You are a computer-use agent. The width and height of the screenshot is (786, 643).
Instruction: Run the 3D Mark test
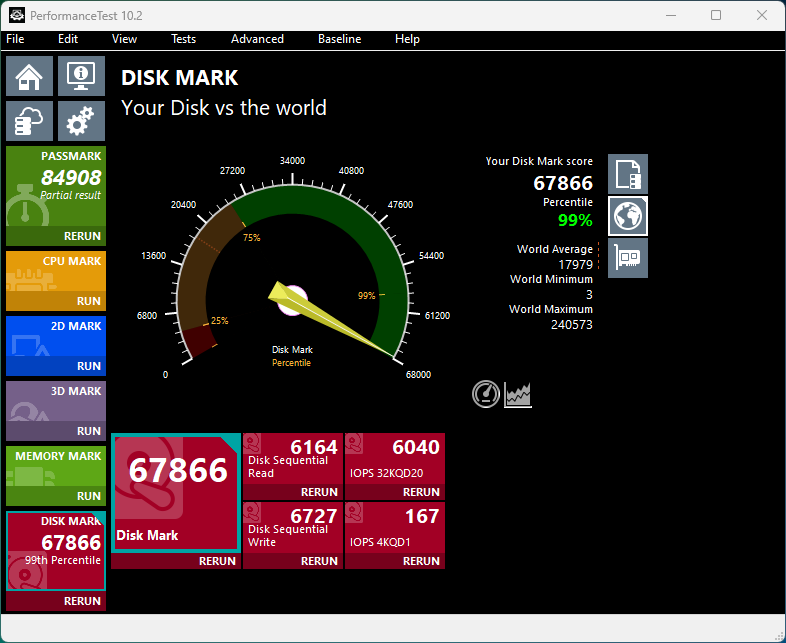88,431
